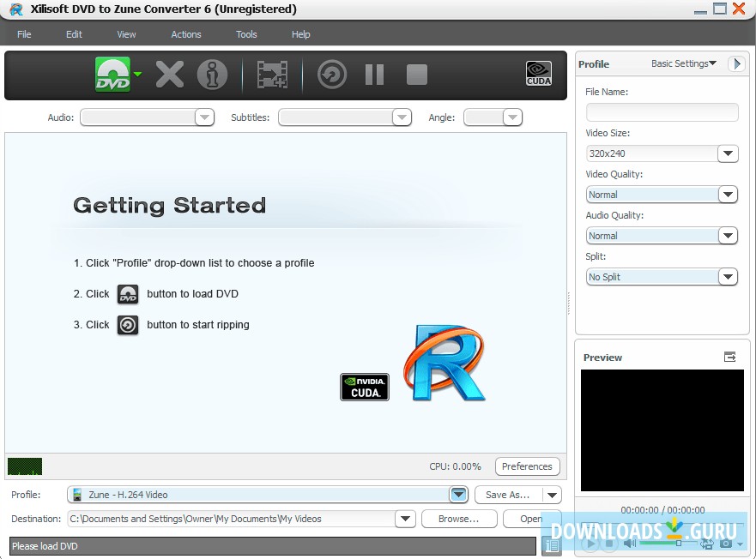
Task: Expand the Profile panel arrow button
Action: click(x=737, y=63)
